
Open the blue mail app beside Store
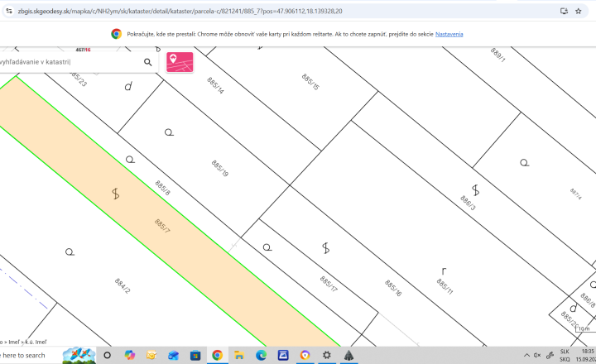173,355
